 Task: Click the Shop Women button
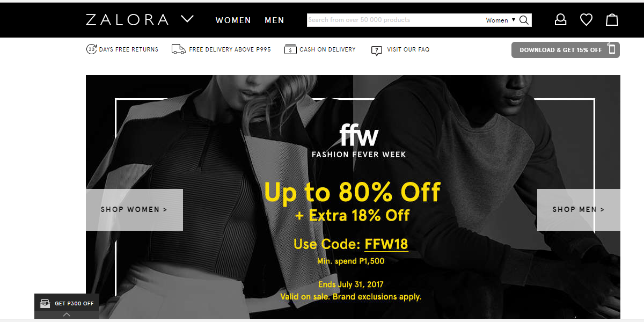[x=134, y=210]
